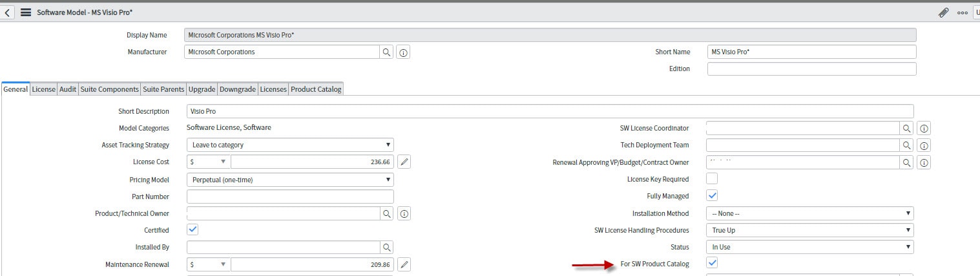Screen dimensions: 980x276
Task: Click the SW License Coordinator field
Action: point(804,128)
